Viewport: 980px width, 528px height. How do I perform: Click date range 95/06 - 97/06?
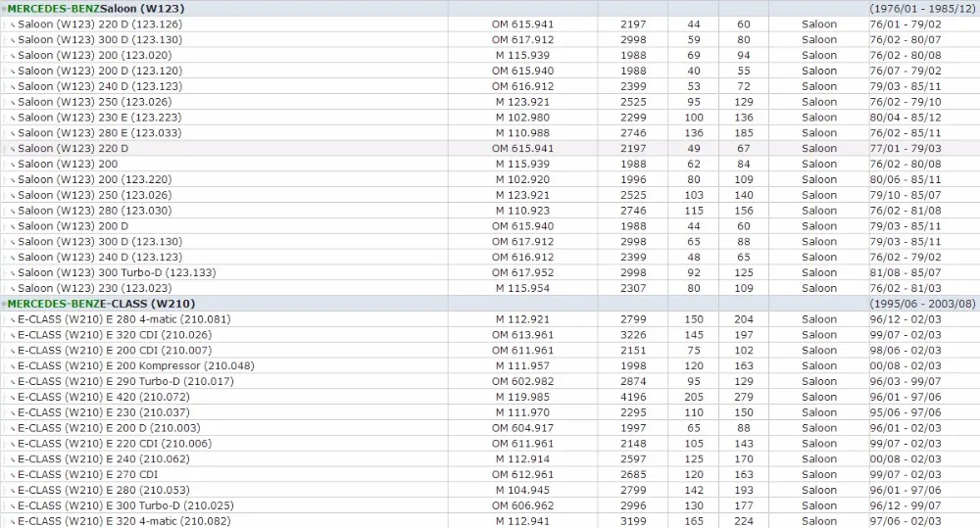[x=905, y=412]
